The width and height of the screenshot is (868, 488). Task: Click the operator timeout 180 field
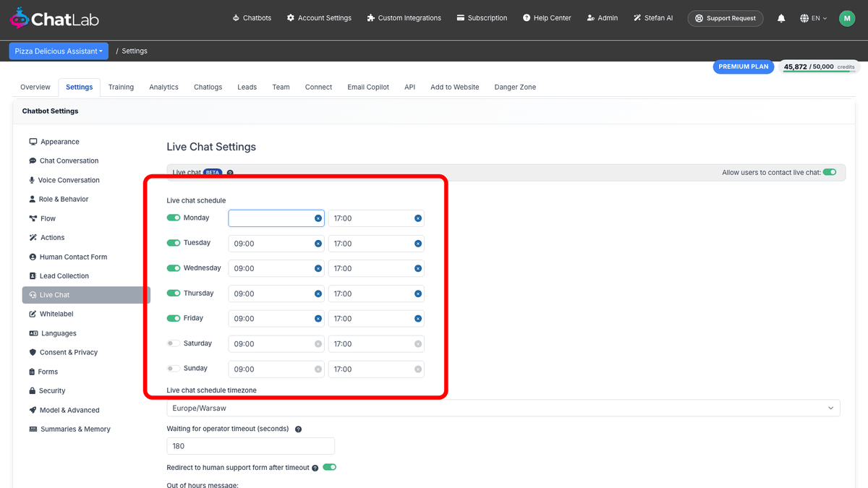(250, 446)
